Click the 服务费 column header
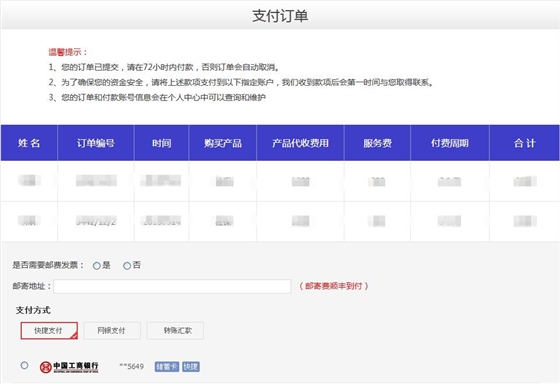Screen dimensions: 560x384 coord(378,143)
